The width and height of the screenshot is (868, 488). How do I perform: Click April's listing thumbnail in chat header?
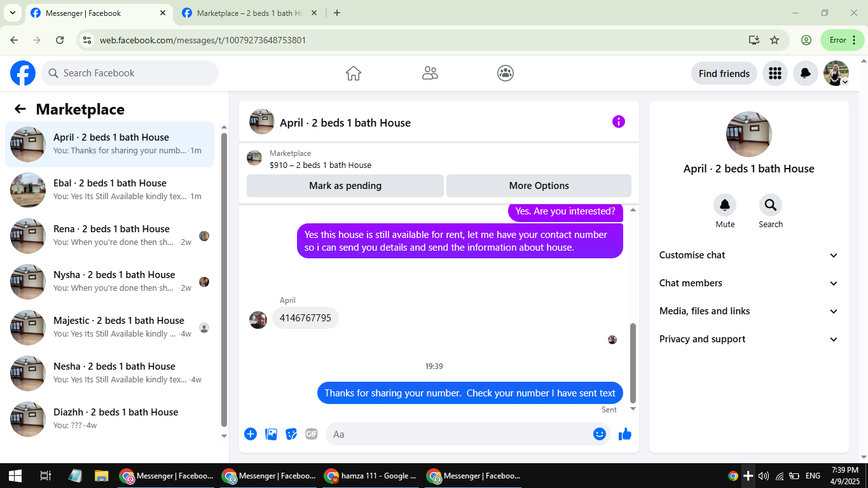261,122
